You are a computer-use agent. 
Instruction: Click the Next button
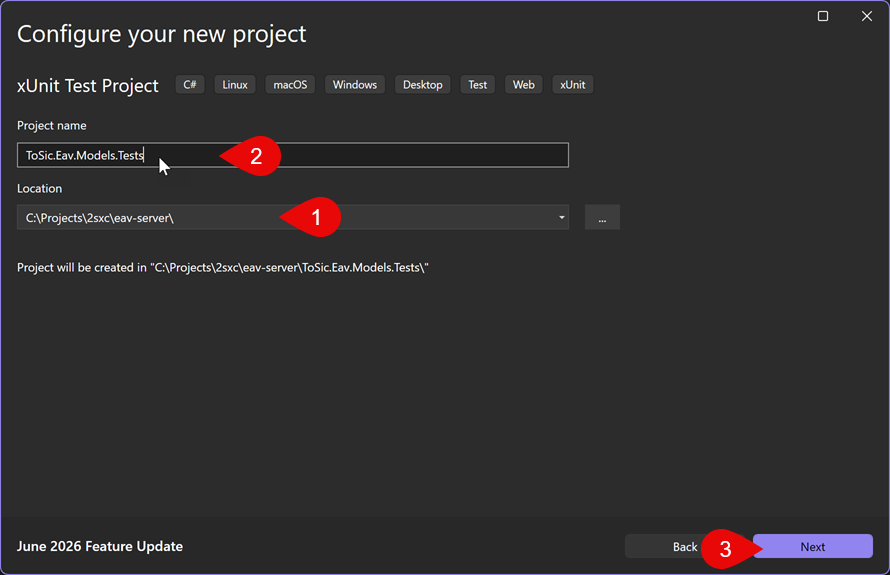pyautogui.click(x=813, y=546)
